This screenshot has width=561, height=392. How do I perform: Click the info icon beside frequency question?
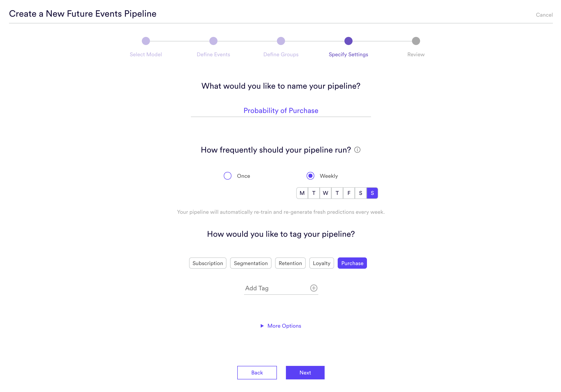(x=357, y=150)
